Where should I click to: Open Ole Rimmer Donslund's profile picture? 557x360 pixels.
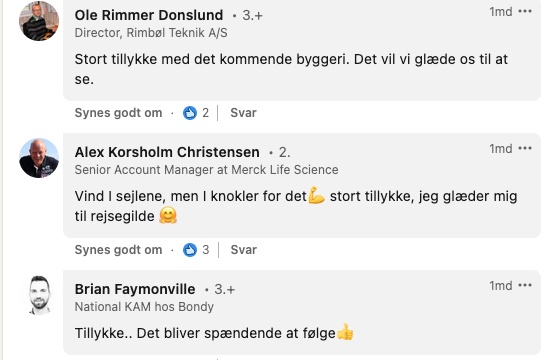pos(39,21)
